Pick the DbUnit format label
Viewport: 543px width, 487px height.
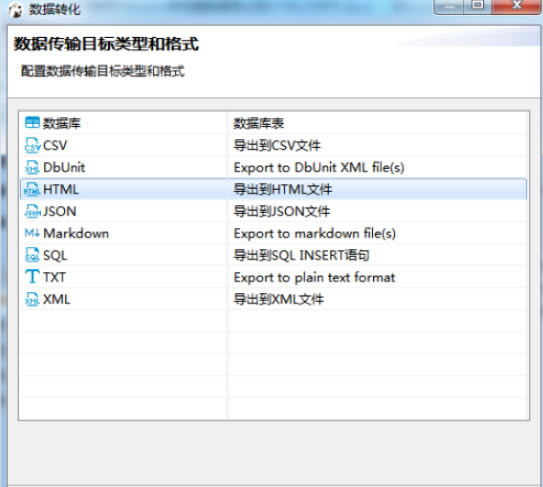[64, 167]
